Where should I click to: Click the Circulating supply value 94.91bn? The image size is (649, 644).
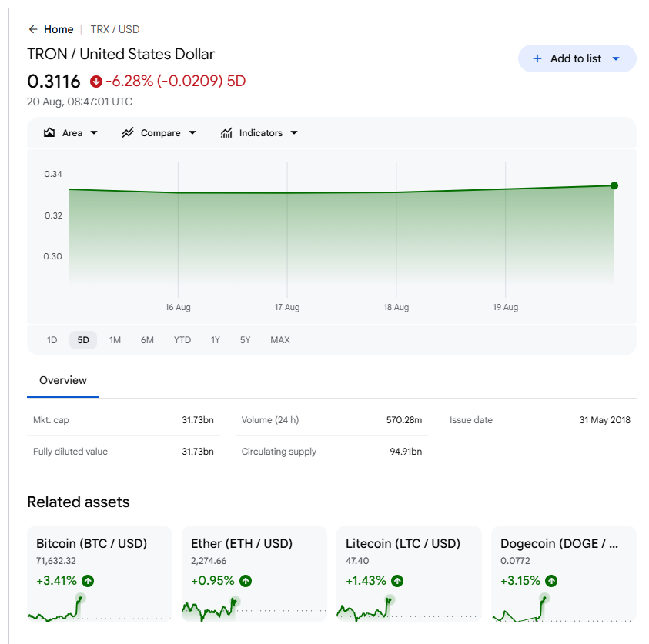(406, 452)
